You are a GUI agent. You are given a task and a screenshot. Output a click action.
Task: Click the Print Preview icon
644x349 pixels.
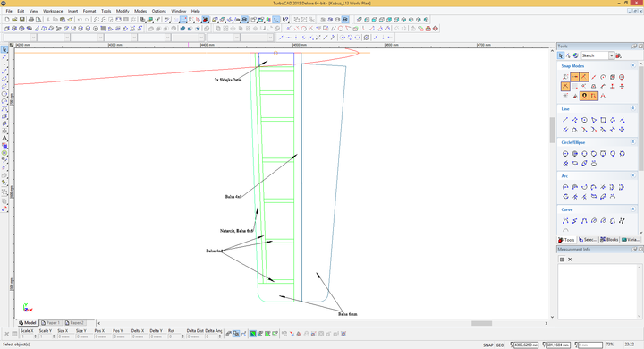tap(38, 20)
